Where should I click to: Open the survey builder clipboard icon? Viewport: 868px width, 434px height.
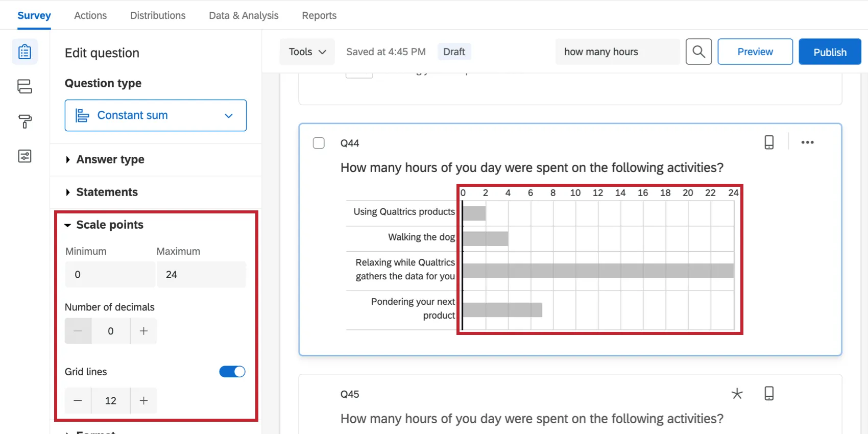25,52
